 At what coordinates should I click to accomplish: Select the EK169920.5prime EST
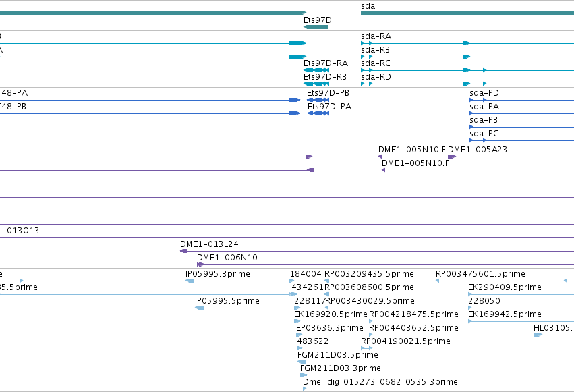coord(297,321)
